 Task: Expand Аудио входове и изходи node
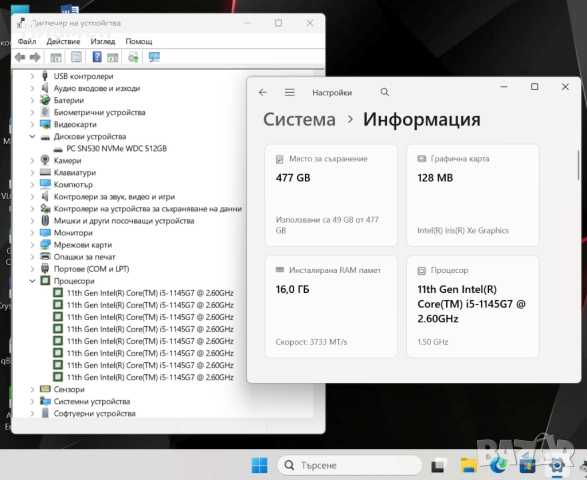coord(32,88)
